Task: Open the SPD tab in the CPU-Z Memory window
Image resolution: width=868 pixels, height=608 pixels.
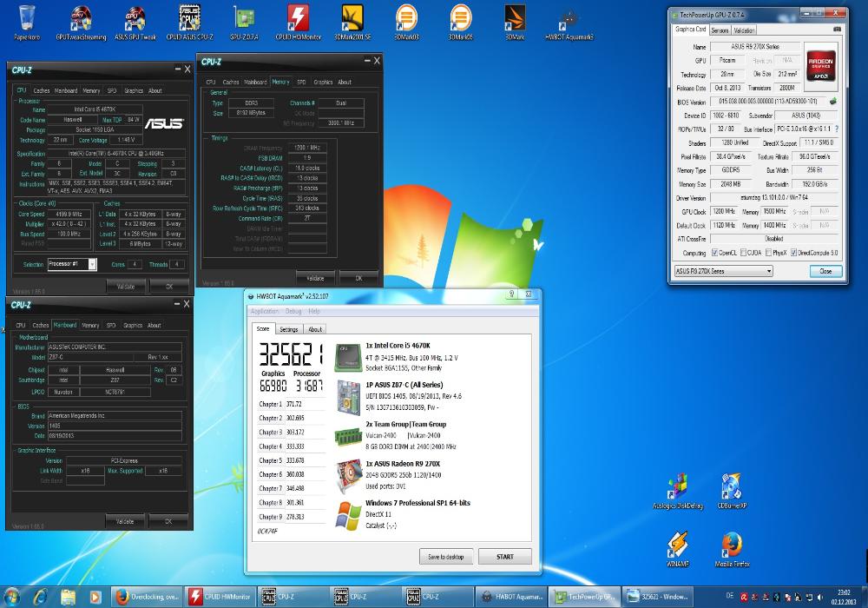Action: pyautogui.click(x=301, y=82)
